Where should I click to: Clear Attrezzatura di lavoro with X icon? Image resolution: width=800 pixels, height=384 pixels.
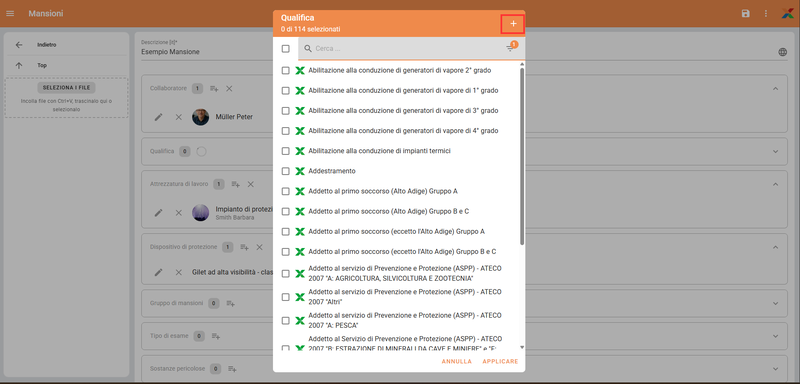coord(251,184)
